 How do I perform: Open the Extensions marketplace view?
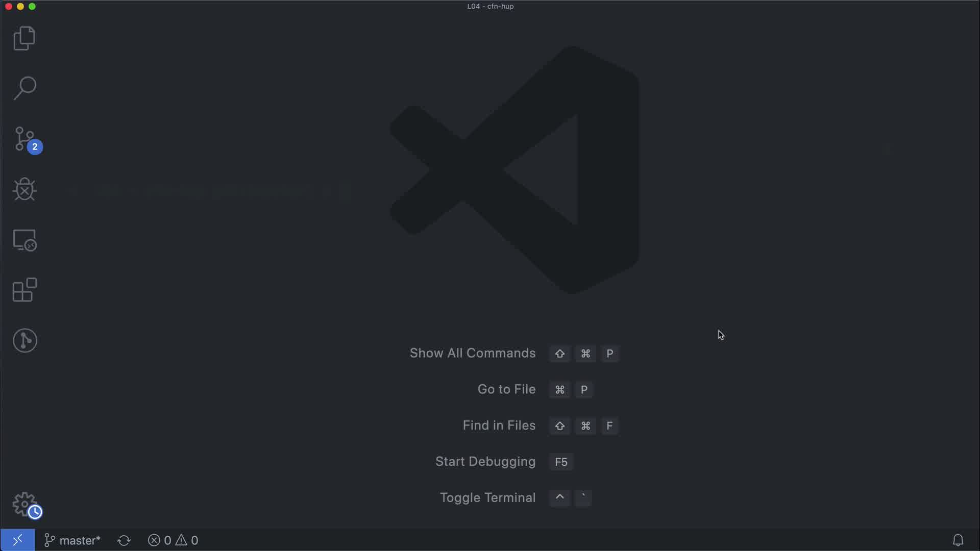(x=24, y=290)
